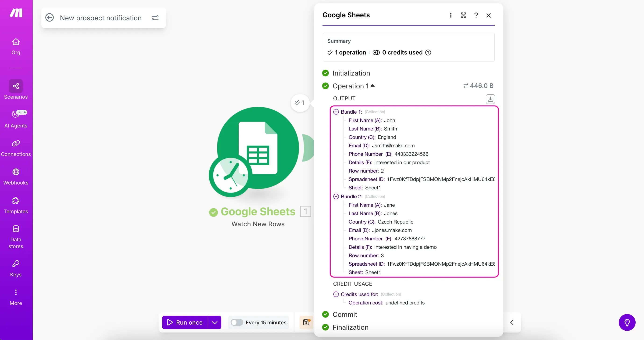The height and width of the screenshot is (340, 644).
Task: Click the partial connector next to the module
Action: tap(308, 148)
